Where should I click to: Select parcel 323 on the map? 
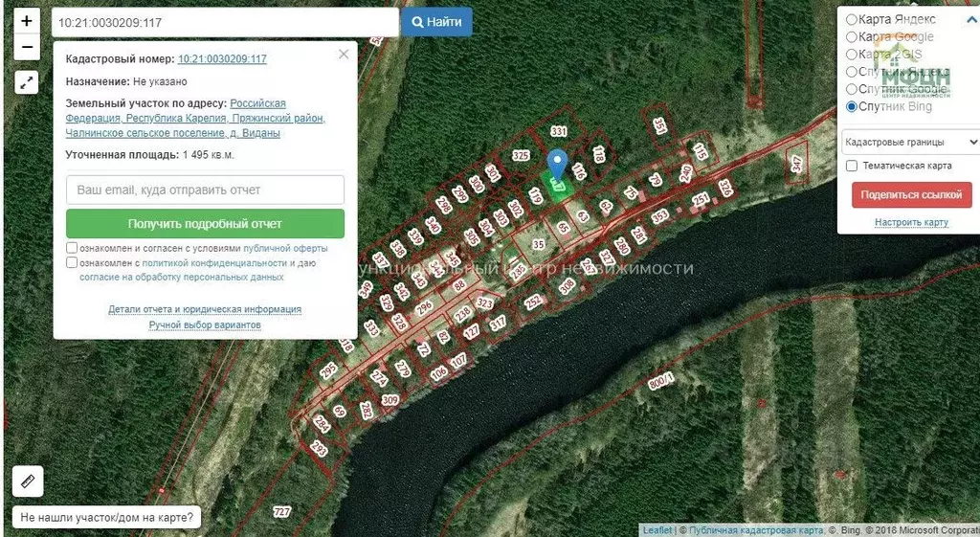click(484, 303)
